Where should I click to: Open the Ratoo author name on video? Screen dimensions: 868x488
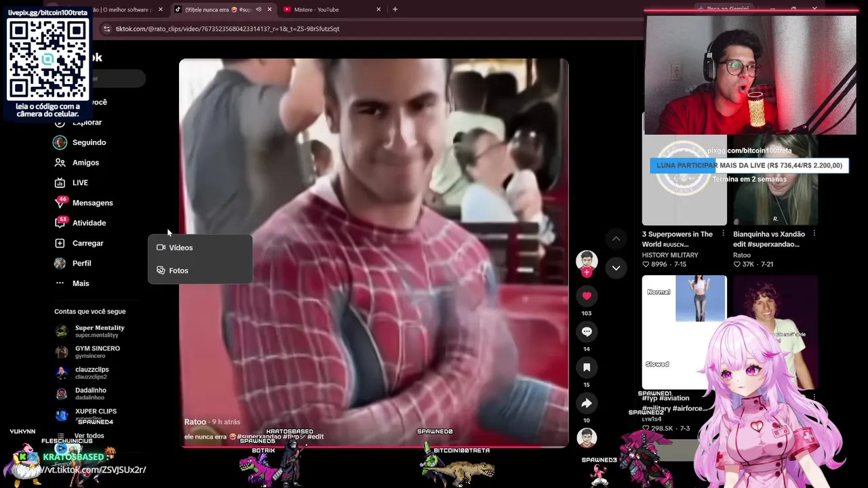tap(195, 422)
